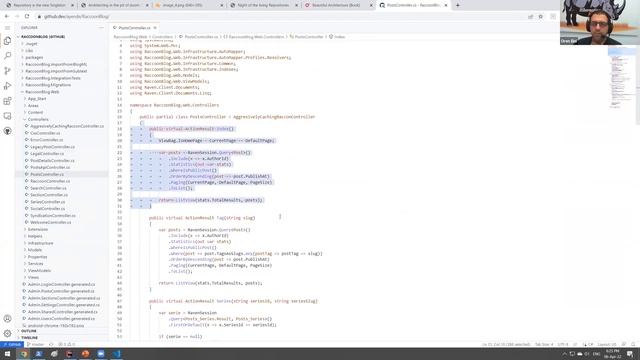
Task: Open Windows action center notifications
Action: click(x=631, y=354)
